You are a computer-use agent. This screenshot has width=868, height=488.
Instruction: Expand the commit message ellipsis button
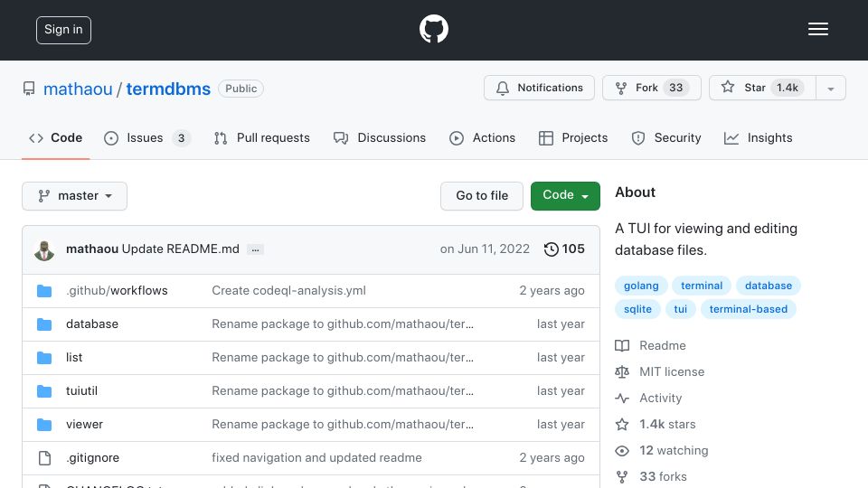coord(255,249)
